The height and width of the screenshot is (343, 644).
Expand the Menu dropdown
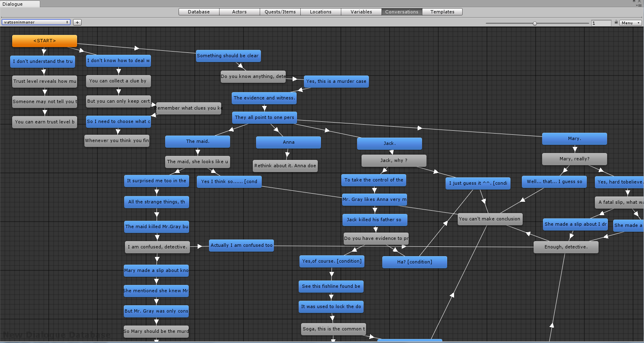[x=630, y=23]
